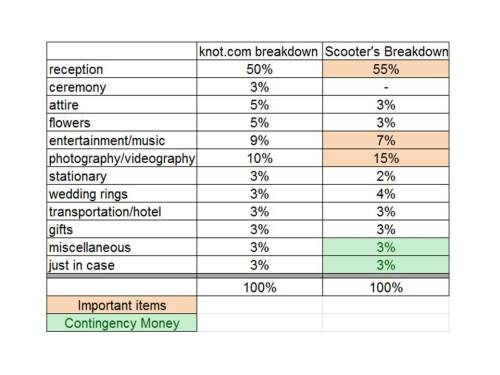Select the 'stationary' row label
Screen dimensions: 500x375
pos(122,176)
